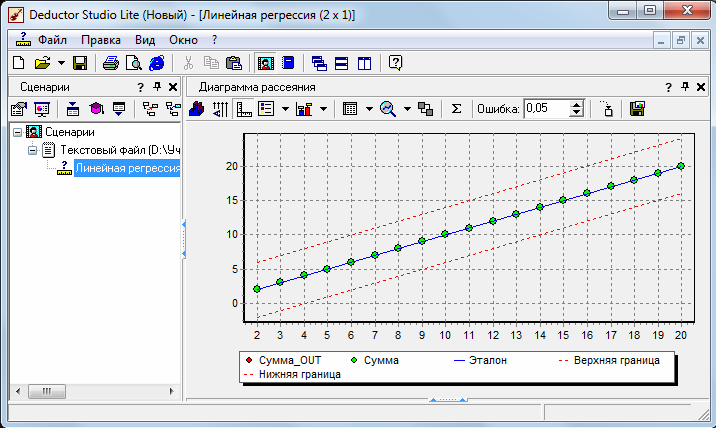Open bar chart options dropdown arrow
716x428 pixels.
coord(323,109)
